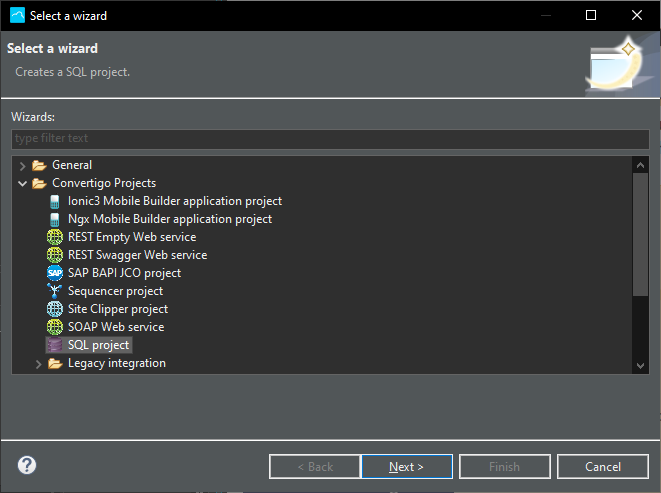Screen dimensions: 661x493
Task: Select SOAP Web service entry
Action: [x=116, y=327]
